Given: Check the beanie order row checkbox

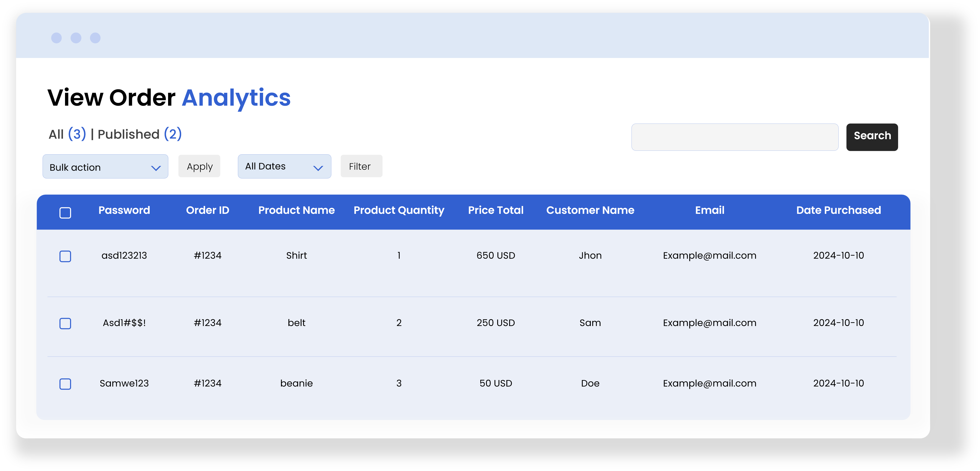Looking at the screenshot, I should click(x=65, y=384).
